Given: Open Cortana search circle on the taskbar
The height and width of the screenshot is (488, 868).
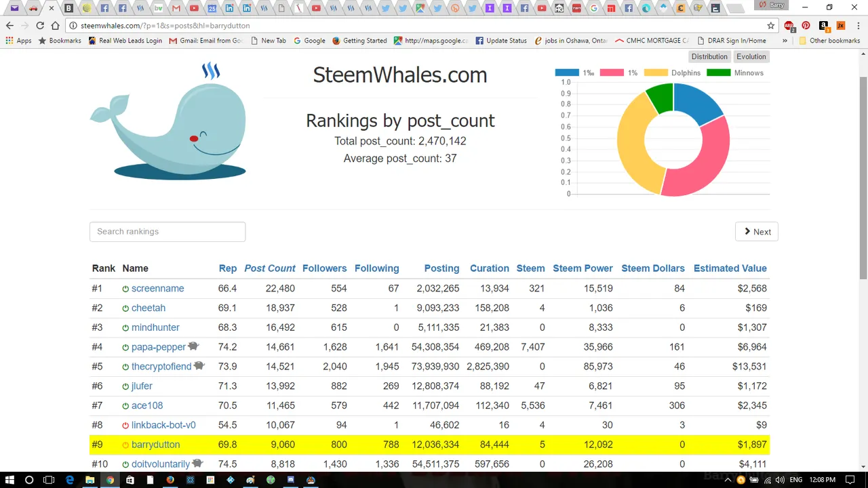Looking at the screenshot, I should tap(29, 480).
